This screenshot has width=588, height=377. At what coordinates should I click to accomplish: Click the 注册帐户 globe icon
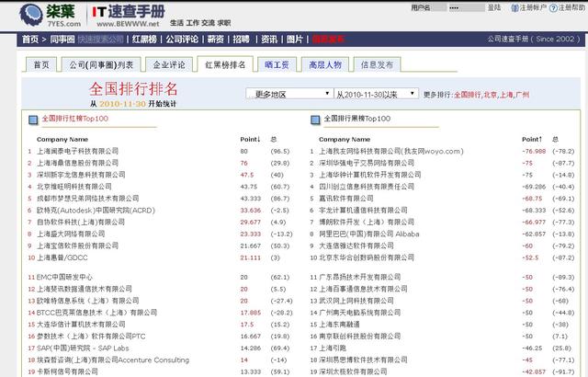[514, 7]
